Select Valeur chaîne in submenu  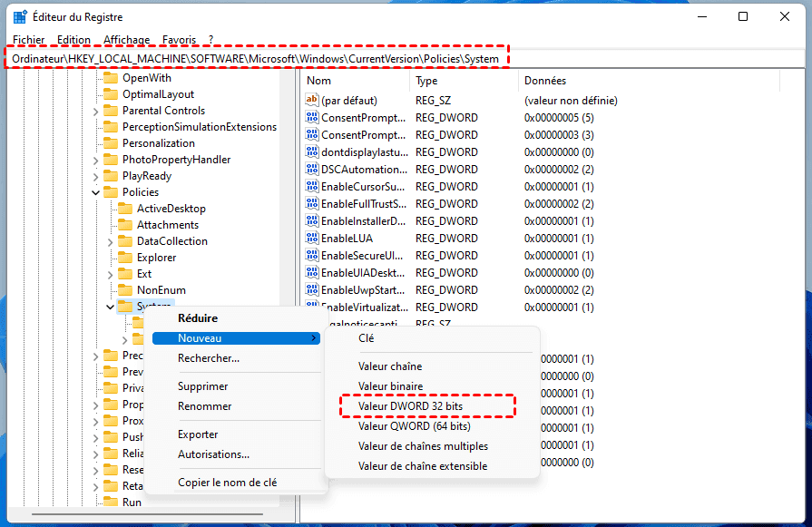pos(433,366)
